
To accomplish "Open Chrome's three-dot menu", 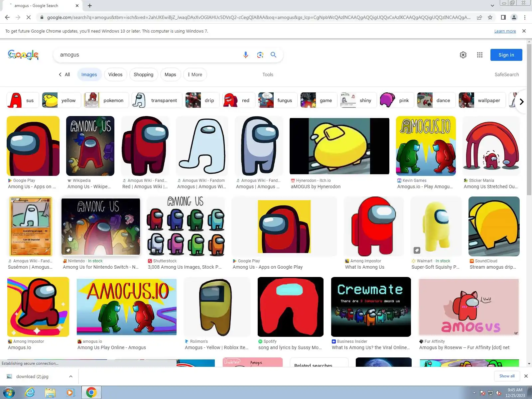I will click(x=525, y=17).
